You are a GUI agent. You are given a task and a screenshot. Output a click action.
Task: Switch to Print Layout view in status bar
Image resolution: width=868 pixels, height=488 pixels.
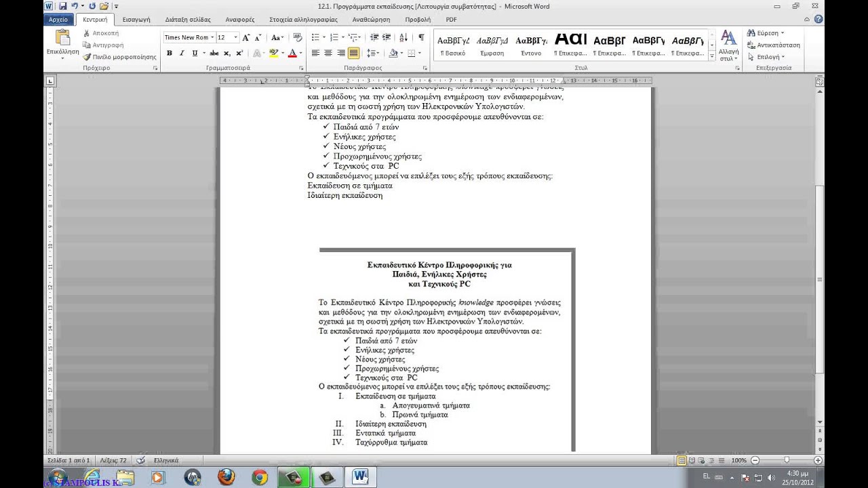point(682,460)
